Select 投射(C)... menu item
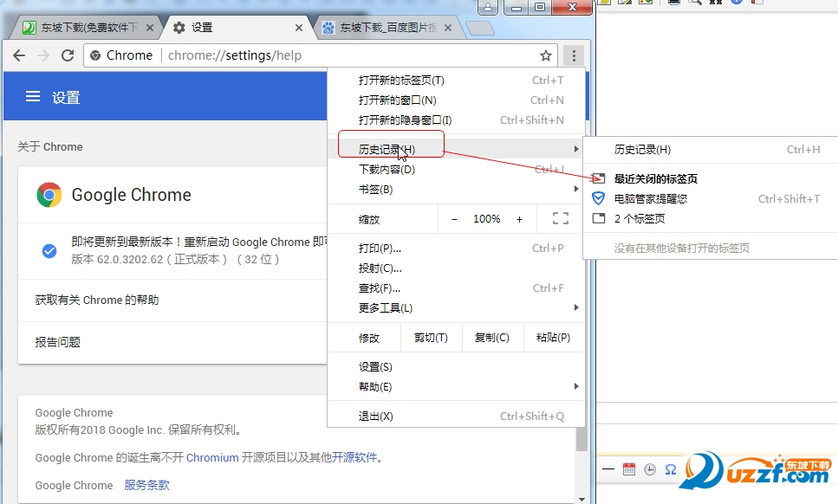The width and height of the screenshot is (838, 504). click(456, 268)
